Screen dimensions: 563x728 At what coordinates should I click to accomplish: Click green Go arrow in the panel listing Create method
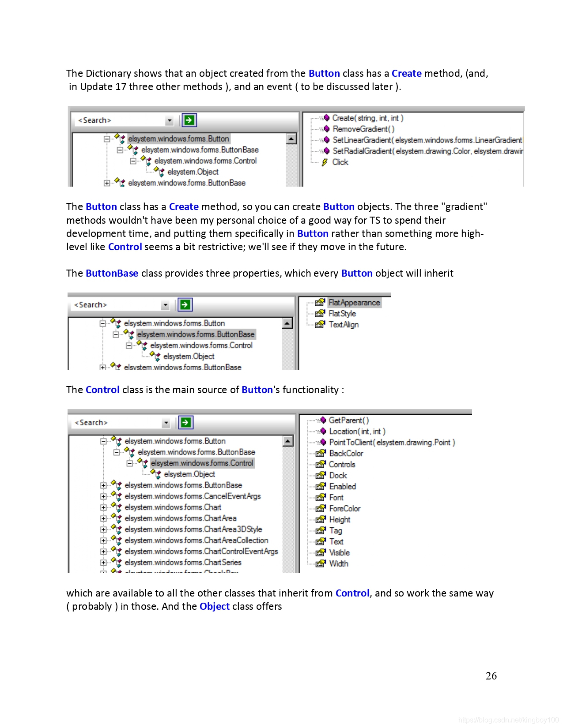click(189, 120)
